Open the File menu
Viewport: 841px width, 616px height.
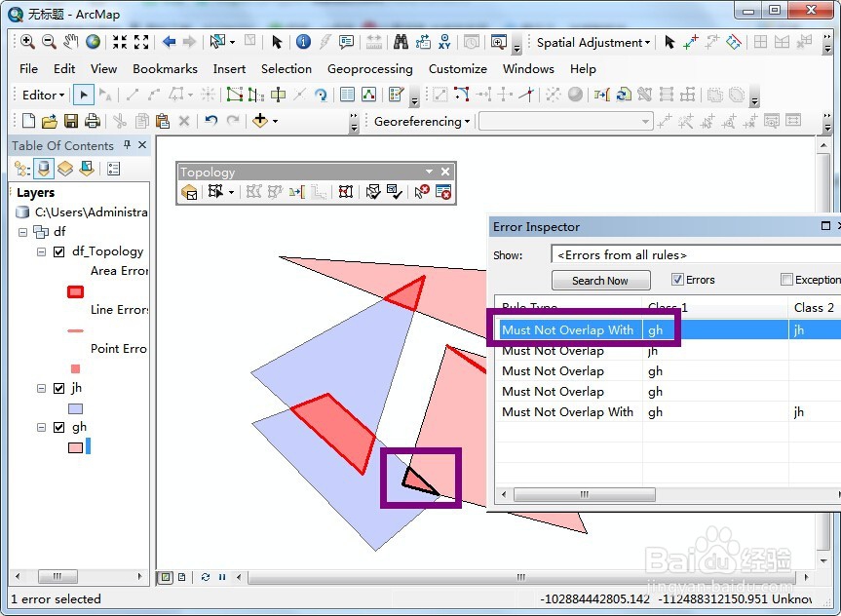coord(28,68)
